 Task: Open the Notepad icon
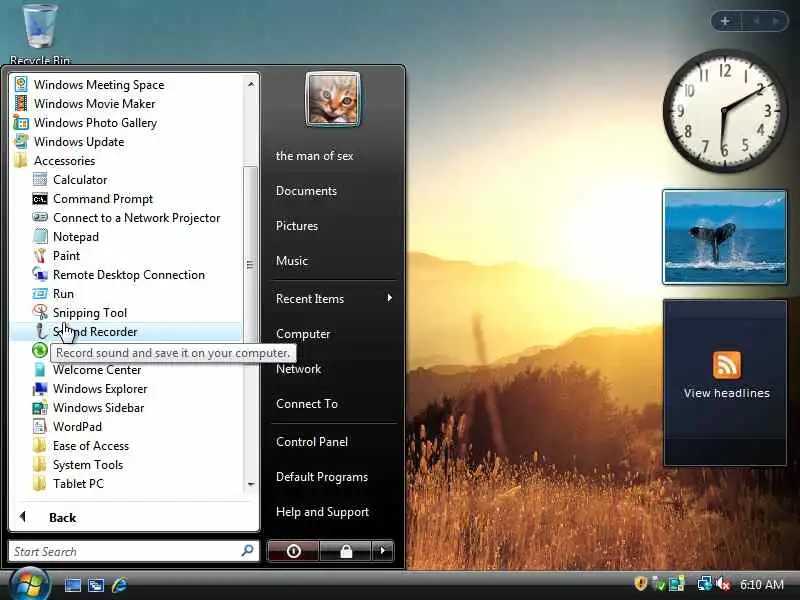coord(40,236)
